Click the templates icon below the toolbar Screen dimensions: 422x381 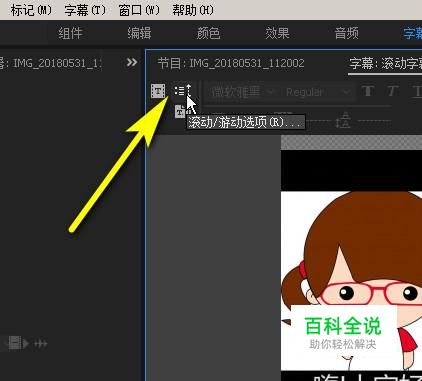pyautogui.click(x=181, y=111)
